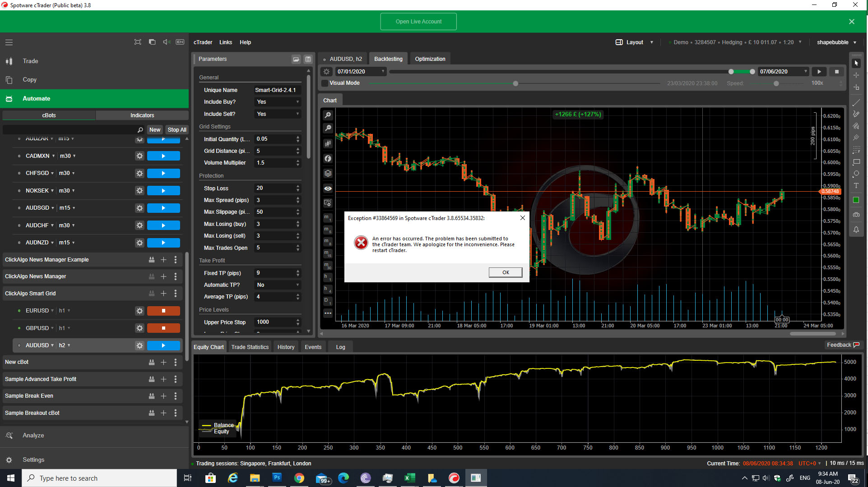Build the New cBot
The width and height of the screenshot is (868, 487).
click(x=152, y=362)
